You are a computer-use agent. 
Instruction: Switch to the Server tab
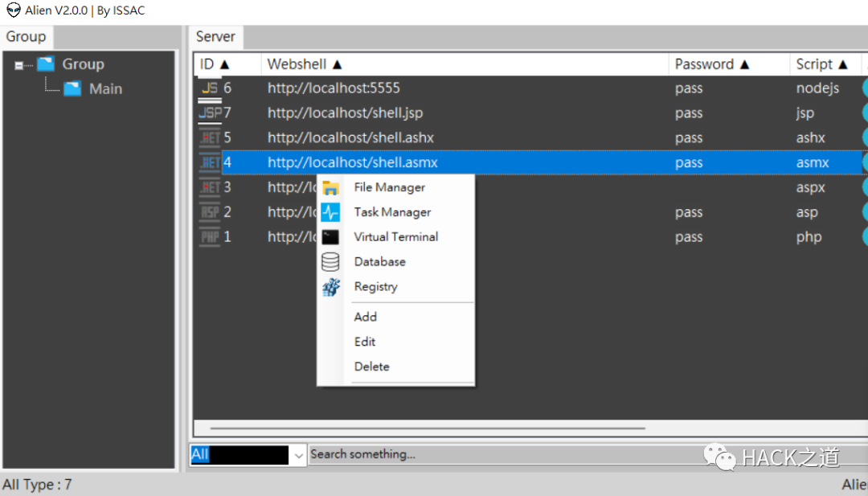215,36
